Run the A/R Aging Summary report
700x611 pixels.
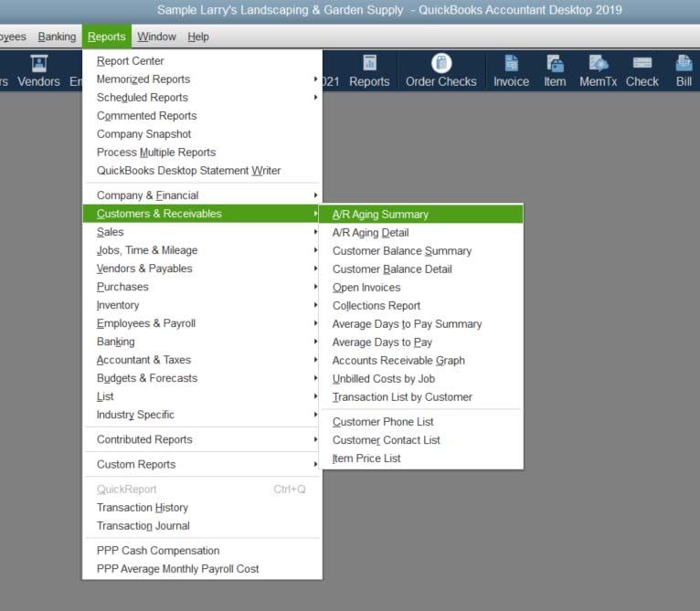click(x=421, y=215)
